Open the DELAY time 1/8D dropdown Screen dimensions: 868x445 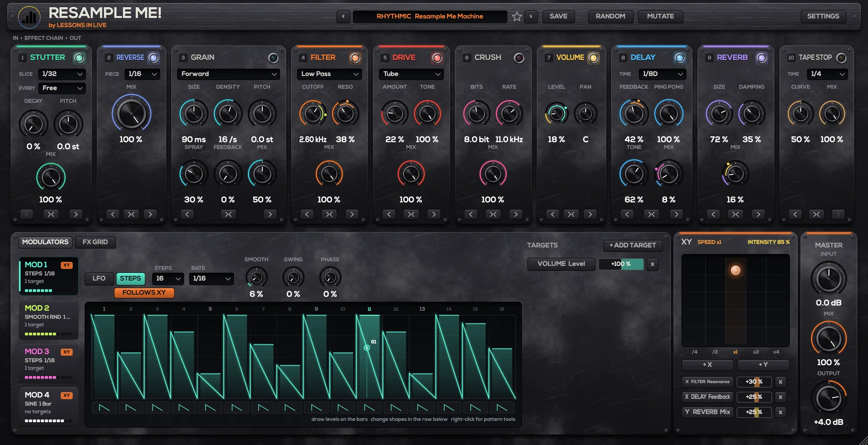[662, 74]
